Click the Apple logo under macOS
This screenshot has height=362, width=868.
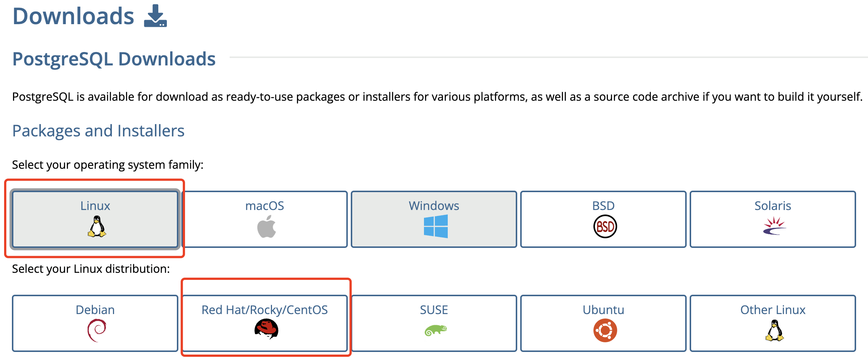coord(266,227)
